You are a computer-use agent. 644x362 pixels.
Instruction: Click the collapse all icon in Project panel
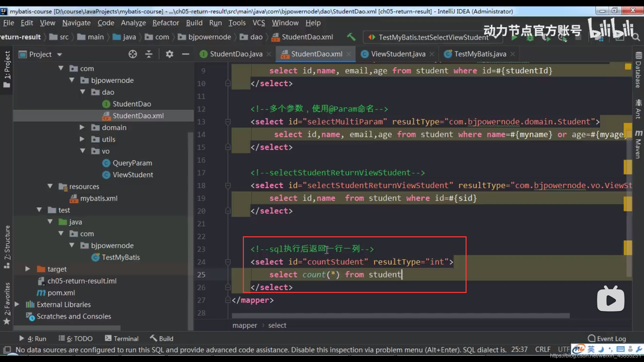pos(149,54)
